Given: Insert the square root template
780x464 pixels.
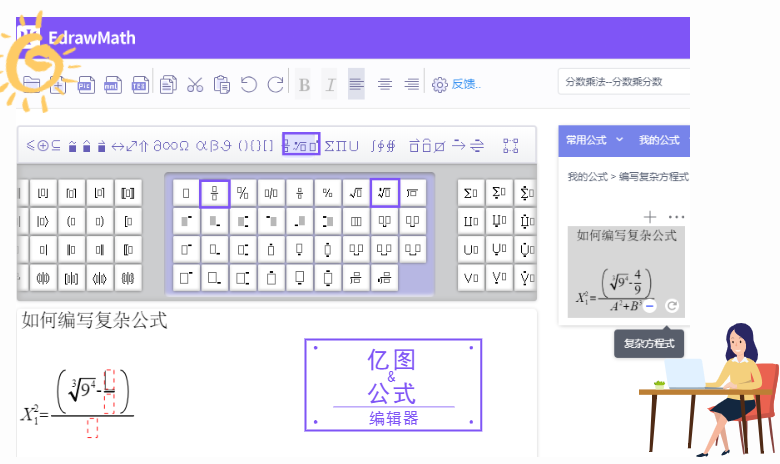Looking at the screenshot, I should point(356,193).
